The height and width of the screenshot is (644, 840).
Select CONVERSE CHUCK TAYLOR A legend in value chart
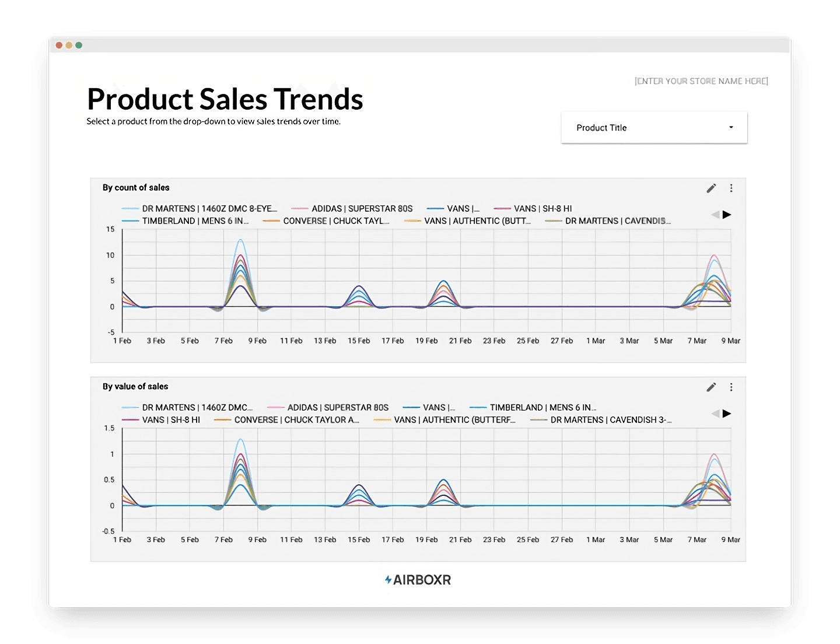click(286, 419)
